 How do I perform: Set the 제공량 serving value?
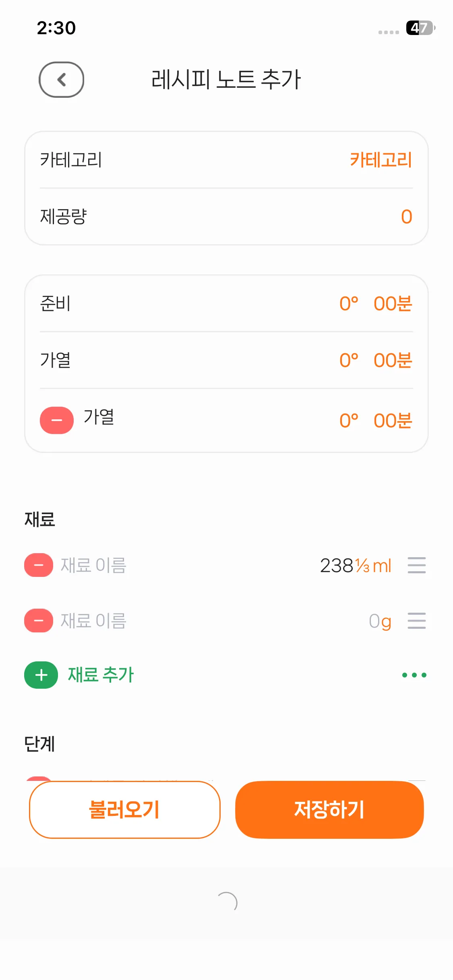coord(406,217)
